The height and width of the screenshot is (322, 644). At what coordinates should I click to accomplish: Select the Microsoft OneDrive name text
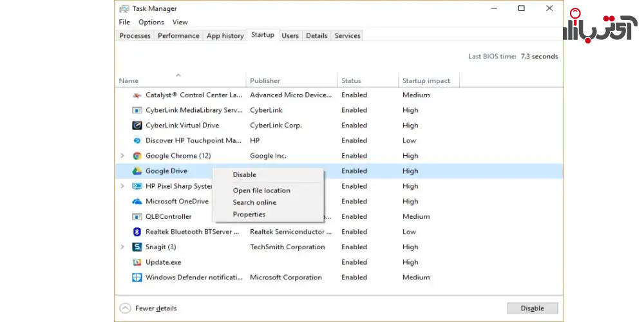[177, 202]
